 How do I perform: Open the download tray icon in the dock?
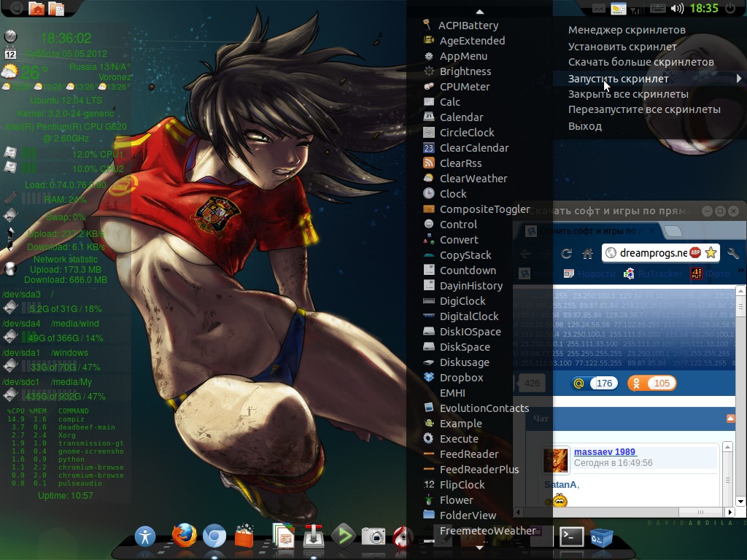(x=314, y=536)
